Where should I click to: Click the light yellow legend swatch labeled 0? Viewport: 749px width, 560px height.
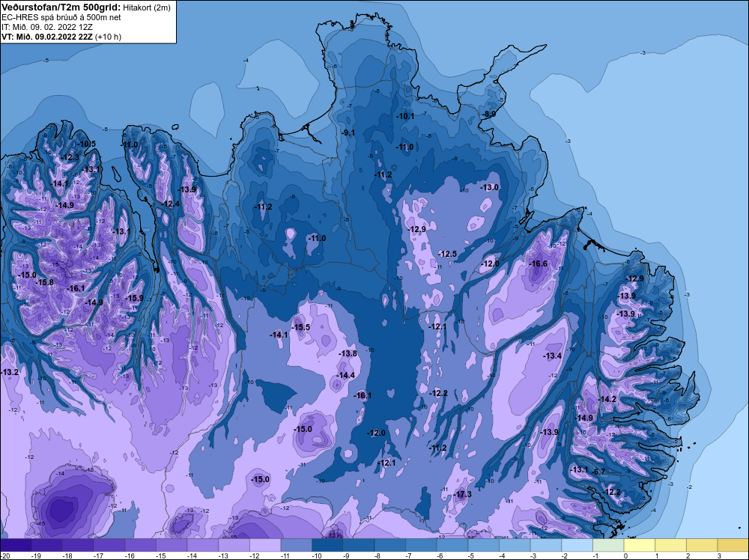[x=640, y=545]
